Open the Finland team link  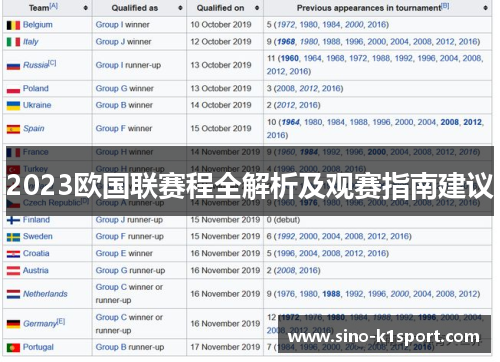pos(36,220)
